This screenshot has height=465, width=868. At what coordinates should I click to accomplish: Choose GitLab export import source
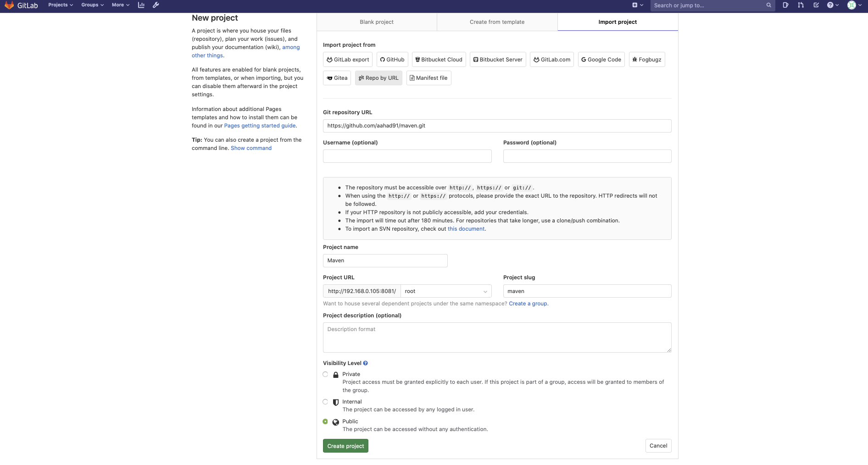348,60
